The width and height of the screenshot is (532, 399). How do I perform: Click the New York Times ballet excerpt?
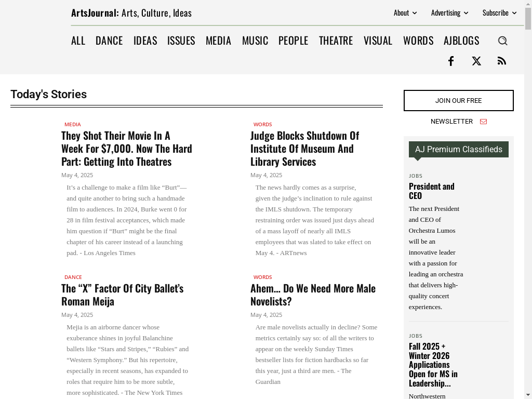128,360
